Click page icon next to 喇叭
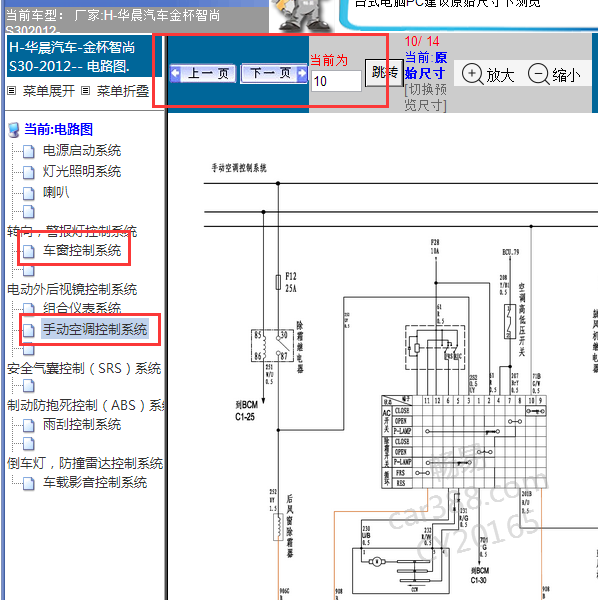Viewport: 598px width, 600px height. pyautogui.click(x=29, y=193)
